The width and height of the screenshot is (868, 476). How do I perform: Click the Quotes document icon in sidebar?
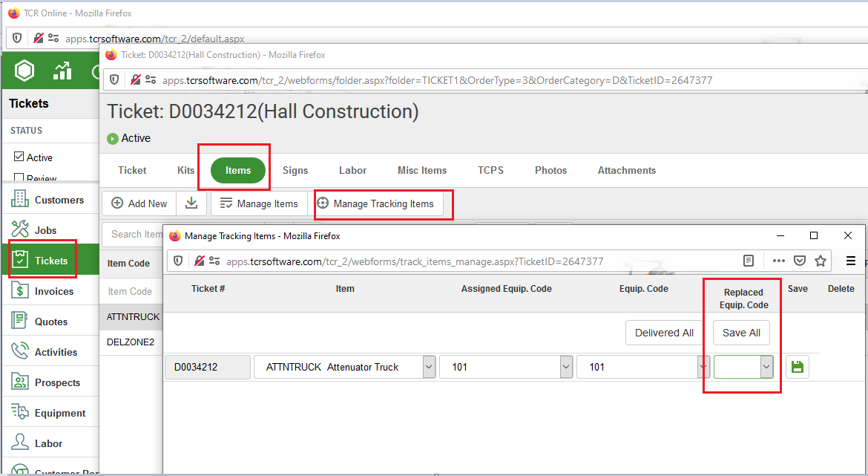click(x=20, y=320)
